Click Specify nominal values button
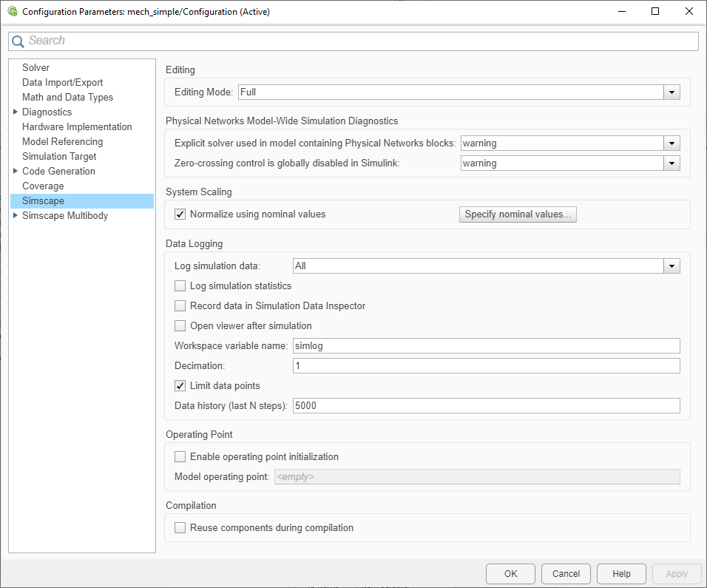Screen dimensions: 707x588 pos(518,214)
